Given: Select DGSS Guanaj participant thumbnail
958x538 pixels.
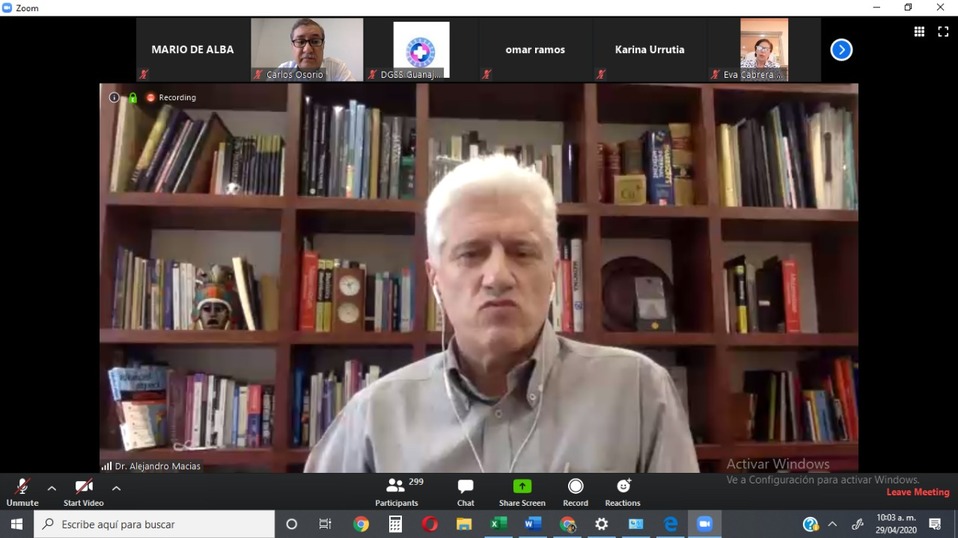Looking at the screenshot, I should (x=421, y=49).
